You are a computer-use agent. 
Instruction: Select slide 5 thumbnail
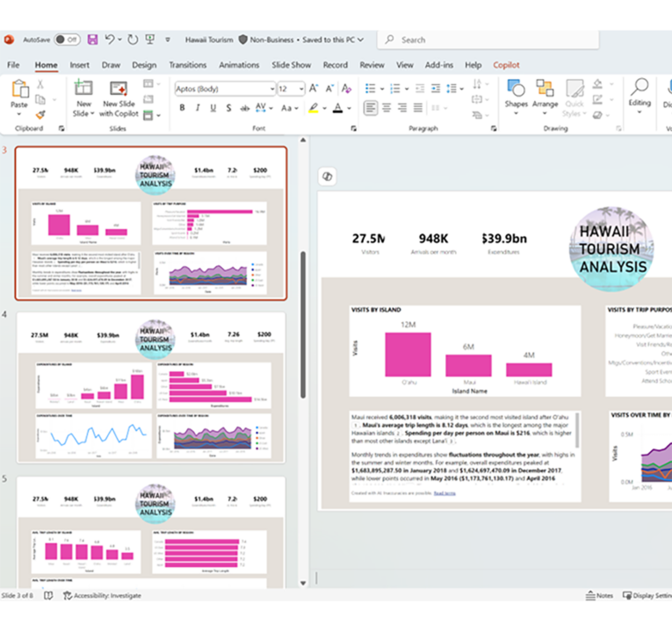[151, 532]
